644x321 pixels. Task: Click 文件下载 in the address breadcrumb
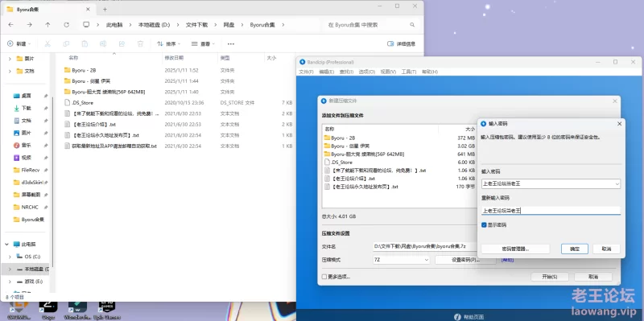196,25
